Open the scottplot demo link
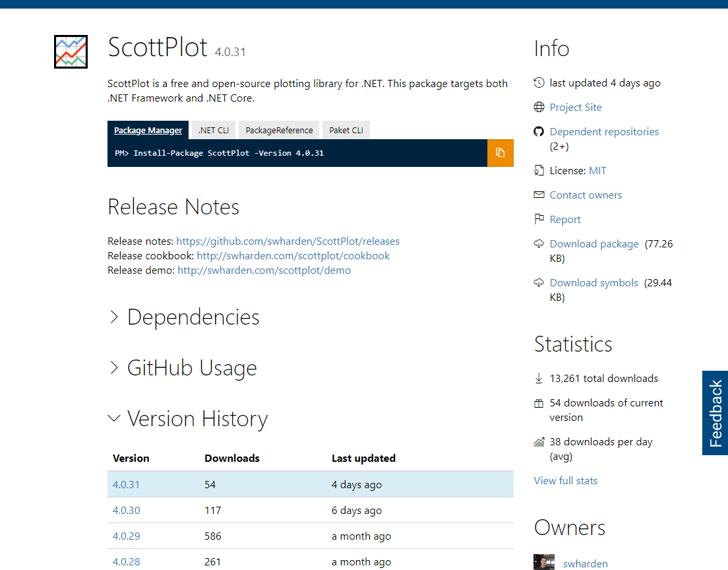This screenshot has width=728, height=570. click(x=264, y=270)
